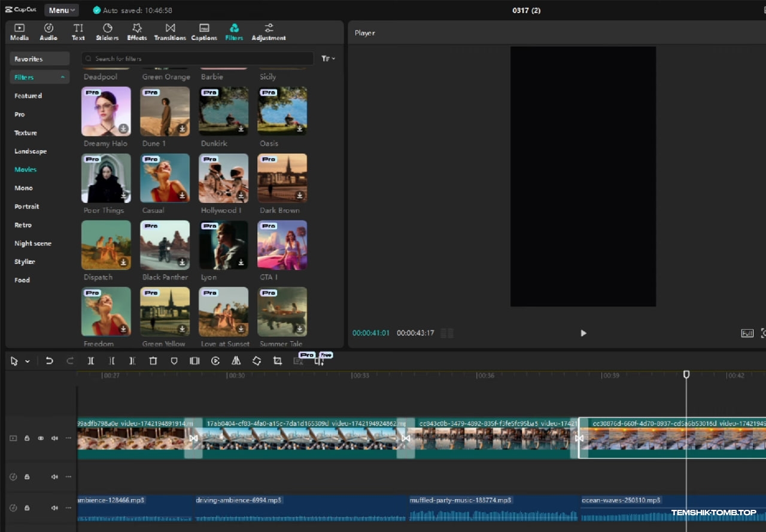
Task: Switch to the Text tab
Action: coord(78,32)
